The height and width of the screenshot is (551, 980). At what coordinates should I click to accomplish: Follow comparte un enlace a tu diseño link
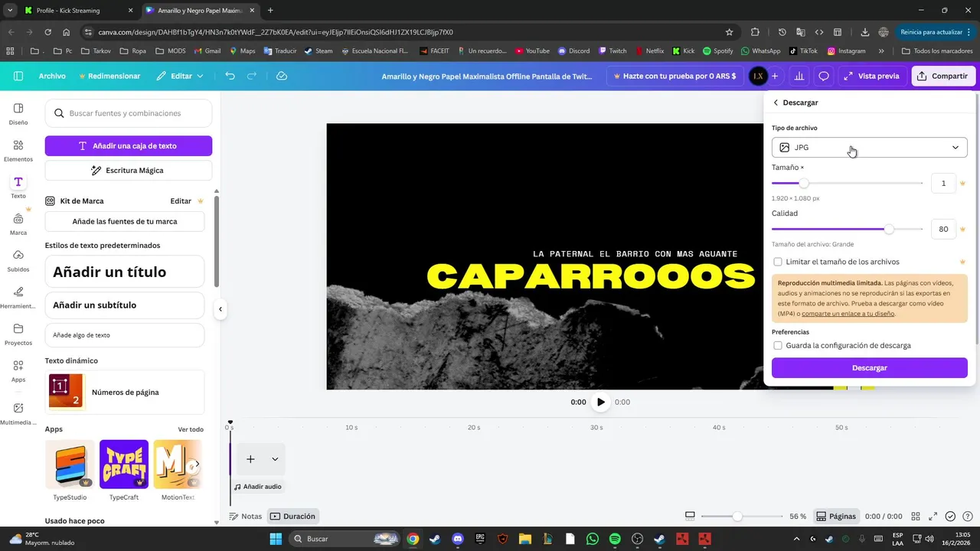848,314
